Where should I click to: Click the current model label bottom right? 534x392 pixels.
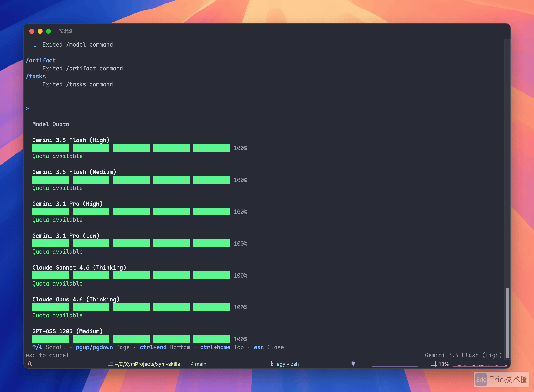(463, 355)
